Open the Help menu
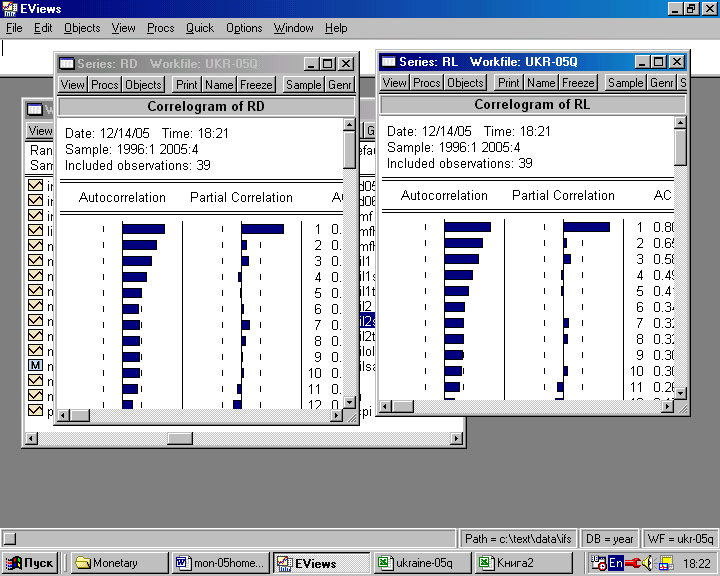The height and width of the screenshot is (576, 720). pos(336,28)
